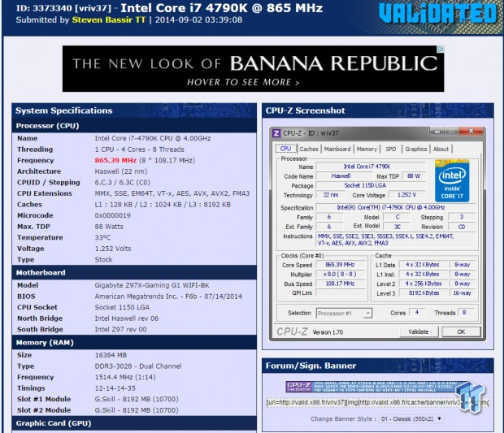Click the 33°C temperature value
This screenshot has width=504, height=433.
[102, 238]
